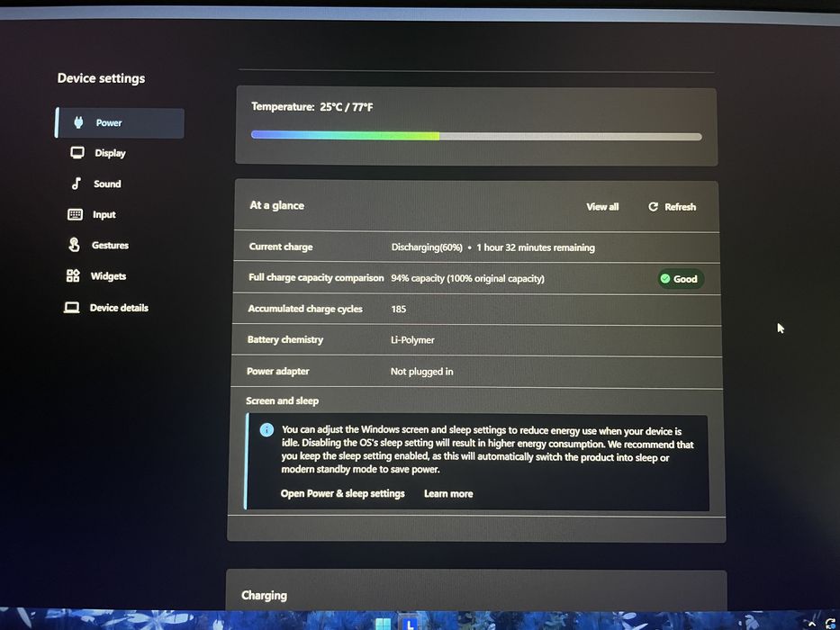The width and height of the screenshot is (840, 630).
Task: Open Power & sleep settings link
Action: click(x=343, y=493)
